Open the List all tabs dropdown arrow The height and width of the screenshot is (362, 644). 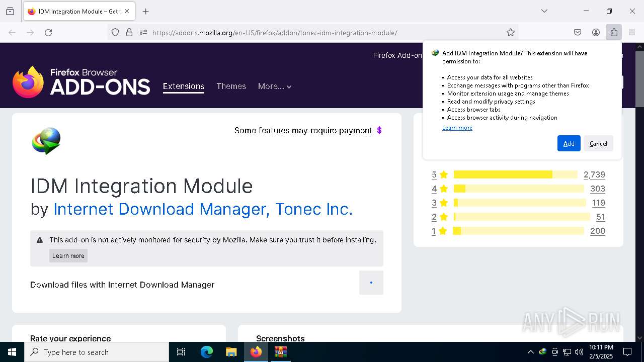(544, 11)
